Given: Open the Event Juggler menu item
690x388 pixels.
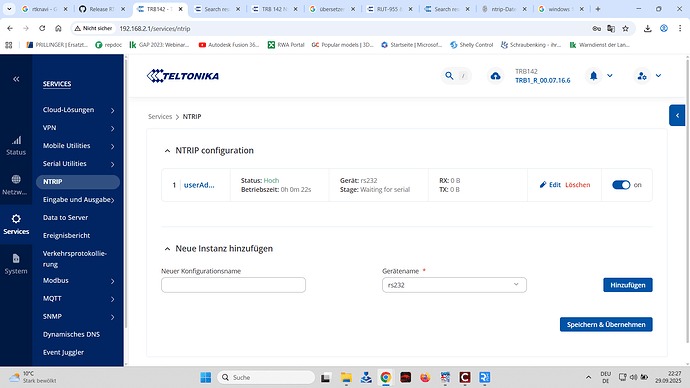Looking at the screenshot, I should (63, 352).
